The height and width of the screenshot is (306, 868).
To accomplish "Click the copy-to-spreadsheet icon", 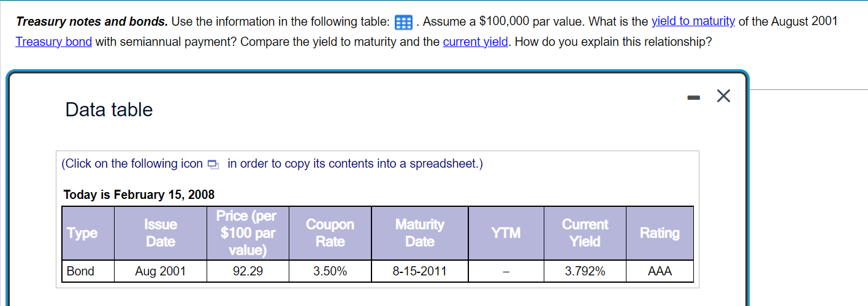I will coord(213,164).
